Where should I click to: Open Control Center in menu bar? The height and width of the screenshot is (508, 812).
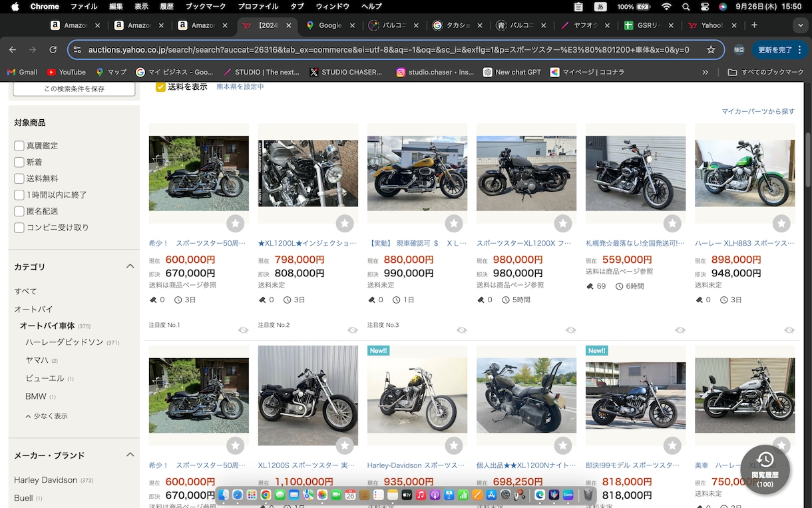[704, 7]
